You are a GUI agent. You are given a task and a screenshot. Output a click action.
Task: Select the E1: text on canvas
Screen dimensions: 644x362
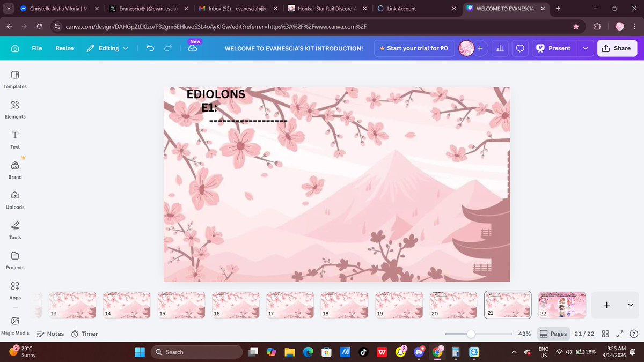coord(209,108)
